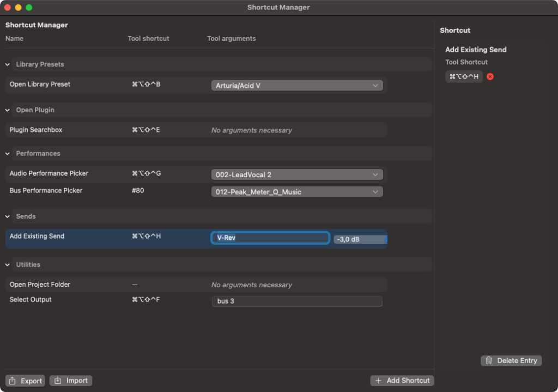Open the 012-Peak_Meter_Q_Music bus dropdown
The height and width of the screenshot is (392, 558).
pos(375,191)
